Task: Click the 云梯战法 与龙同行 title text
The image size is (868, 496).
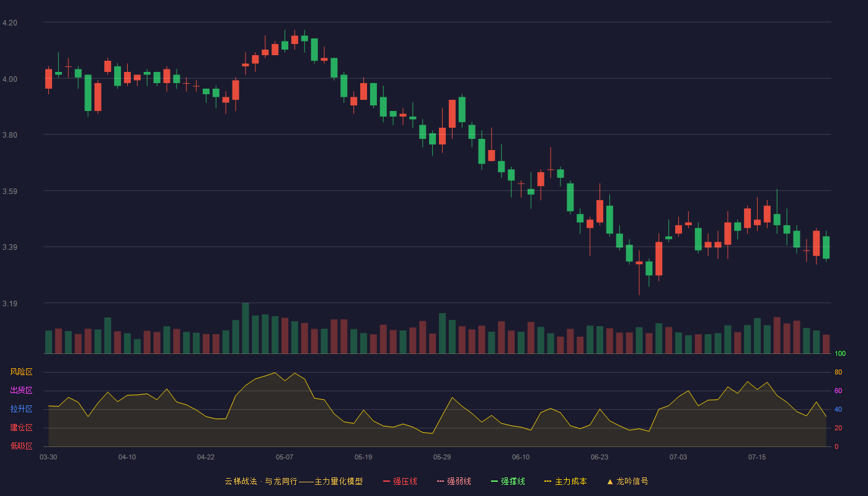Action: [293, 481]
